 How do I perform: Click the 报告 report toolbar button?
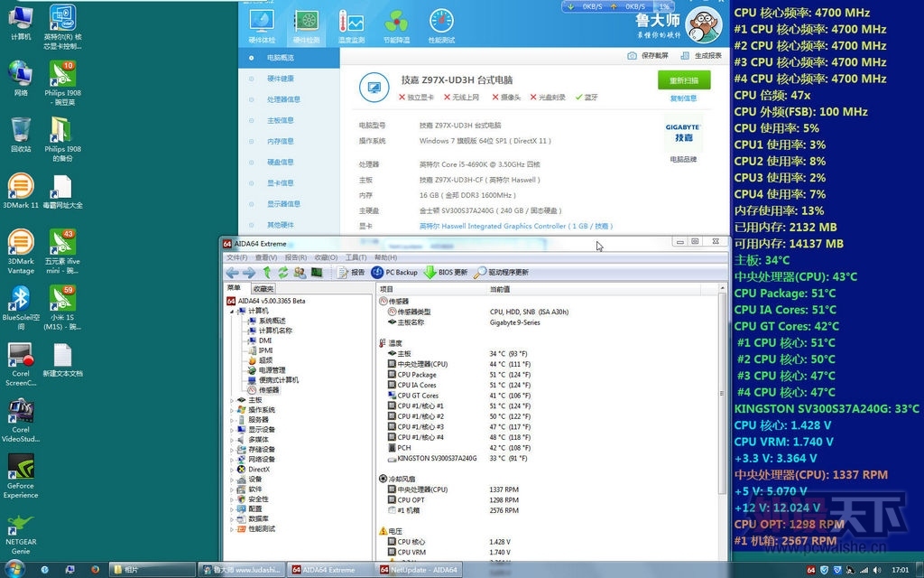point(351,273)
